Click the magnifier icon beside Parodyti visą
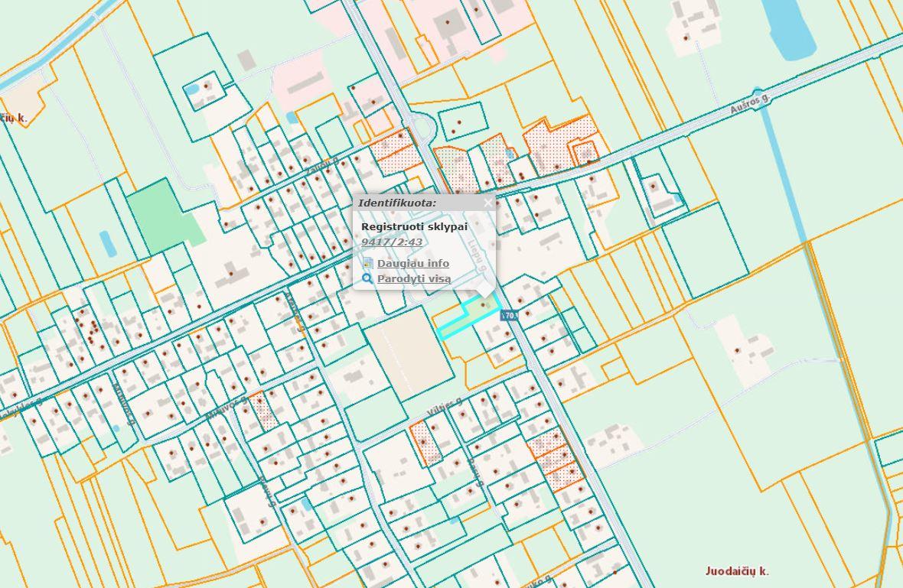 pyautogui.click(x=367, y=279)
